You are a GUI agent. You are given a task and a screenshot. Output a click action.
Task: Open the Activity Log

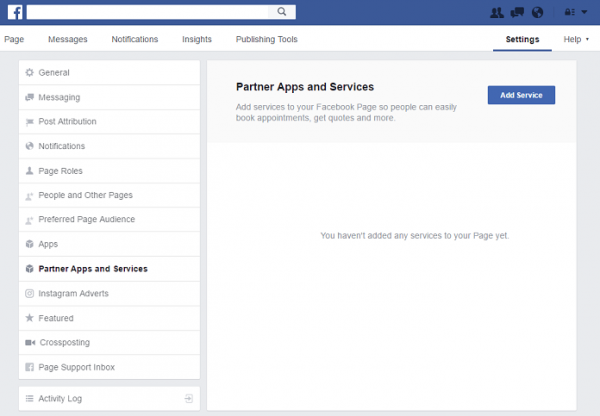pyautogui.click(x=109, y=398)
